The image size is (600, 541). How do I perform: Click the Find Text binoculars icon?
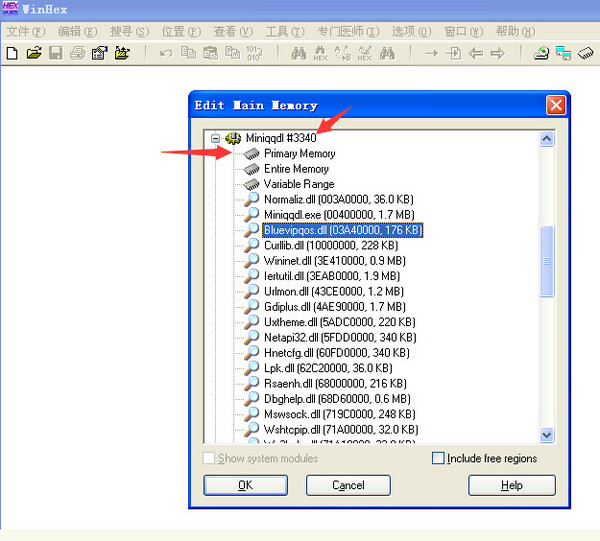tap(298, 53)
